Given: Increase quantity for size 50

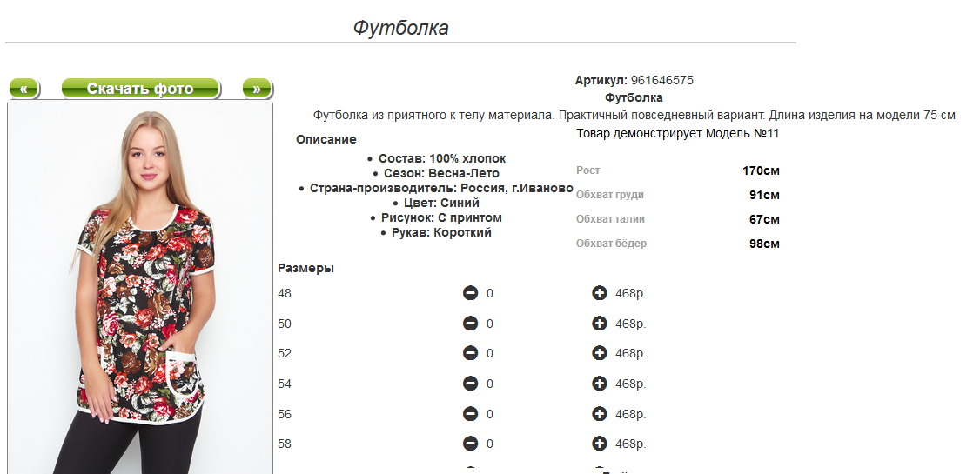Looking at the screenshot, I should point(600,324).
